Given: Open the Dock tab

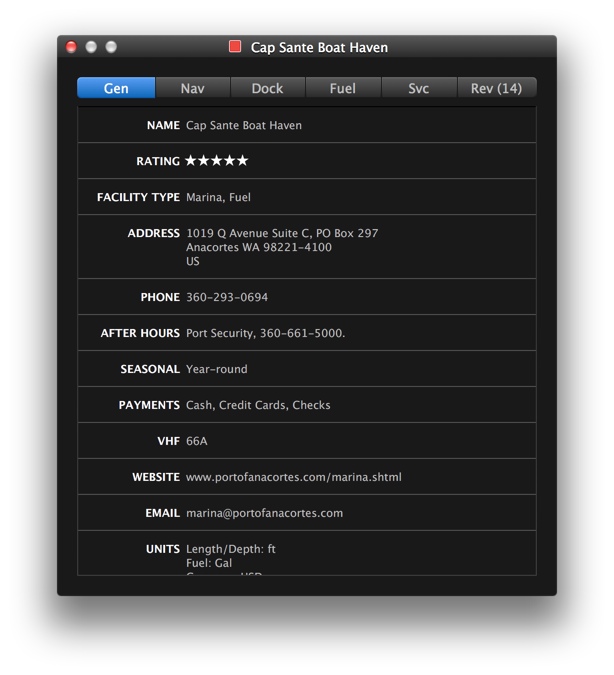Looking at the screenshot, I should point(267,89).
